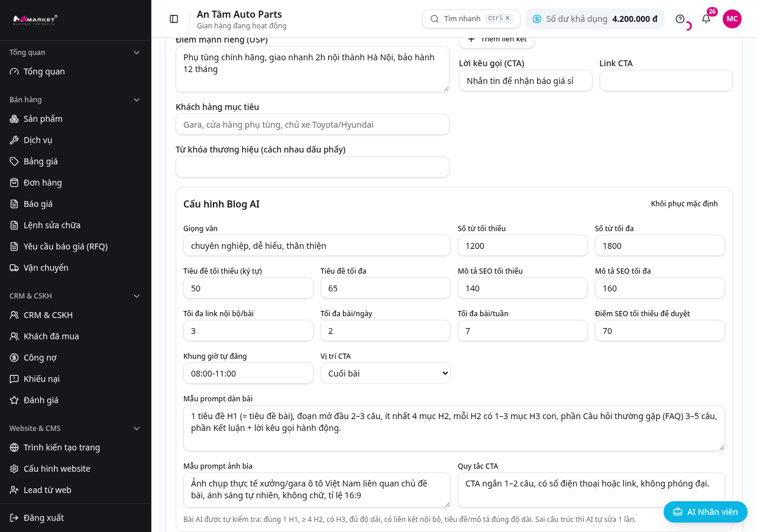Screen dimensions: 757x532
Task: Open the MC user avatar menu
Action: pos(732,19)
